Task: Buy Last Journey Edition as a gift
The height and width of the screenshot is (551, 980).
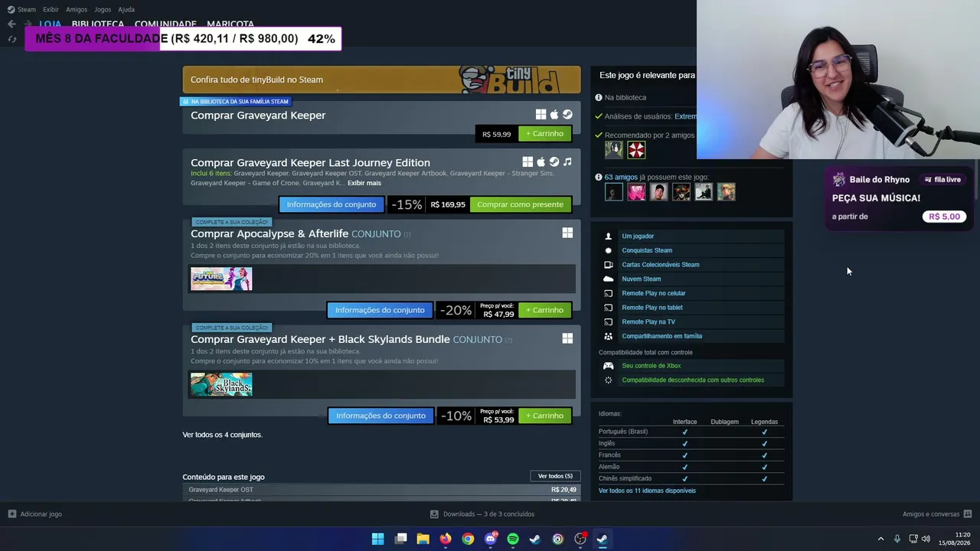Action: click(521, 204)
